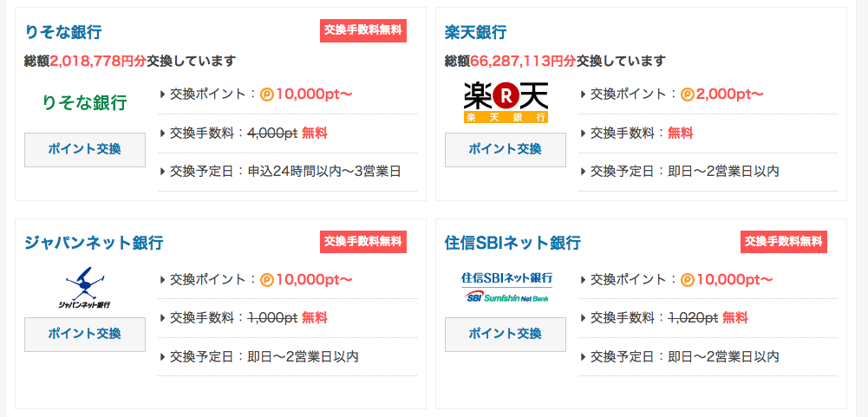
Task: Click the りそな銀行 green logo
Action: click(x=85, y=102)
